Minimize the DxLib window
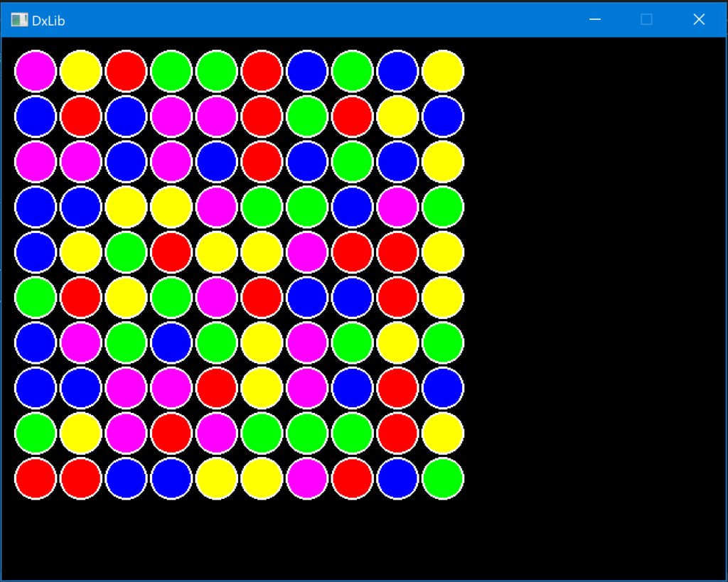This screenshot has width=728, height=582. pyautogui.click(x=595, y=20)
